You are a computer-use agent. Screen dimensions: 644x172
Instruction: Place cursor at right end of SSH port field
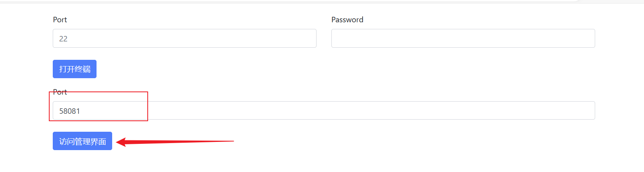pyautogui.click(x=309, y=38)
